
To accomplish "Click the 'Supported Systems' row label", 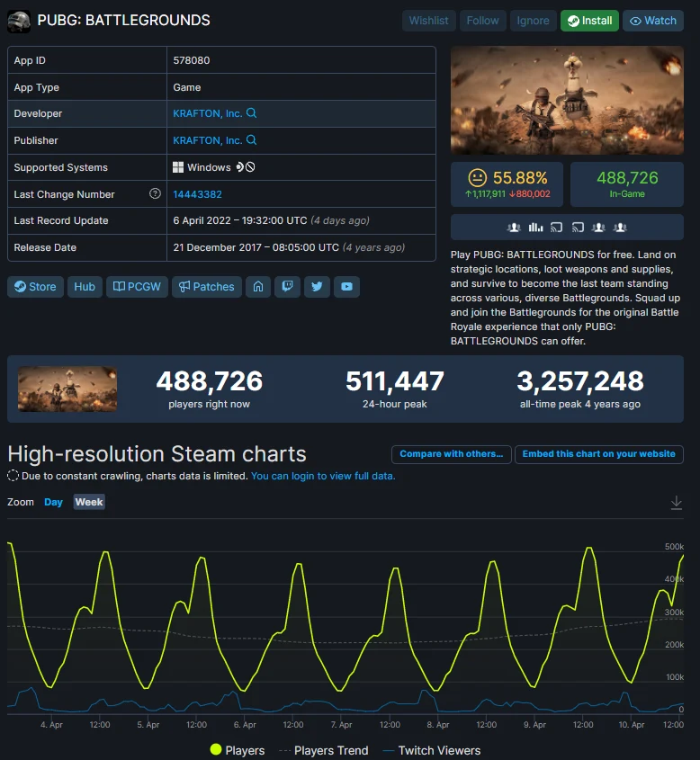I will pyautogui.click(x=60, y=167).
